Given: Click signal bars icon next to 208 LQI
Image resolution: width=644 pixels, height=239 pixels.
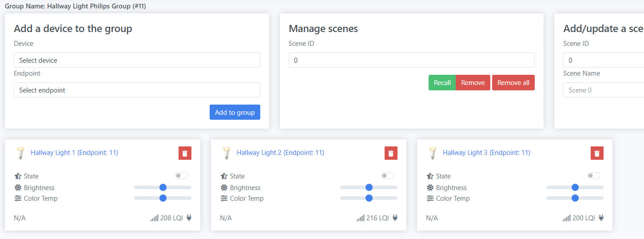Looking at the screenshot, I should 155,218.
